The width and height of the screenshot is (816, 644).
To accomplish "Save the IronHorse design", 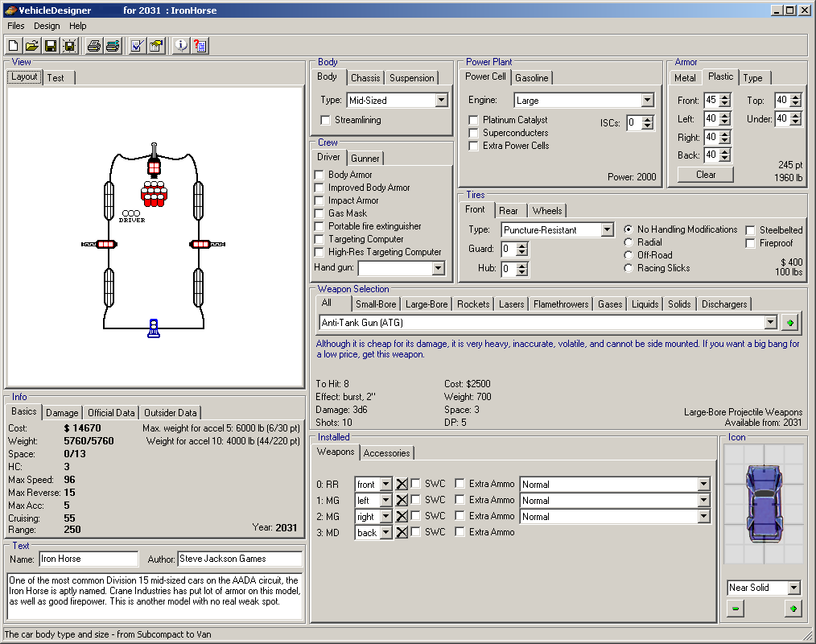I will pyautogui.click(x=52, y=46).
